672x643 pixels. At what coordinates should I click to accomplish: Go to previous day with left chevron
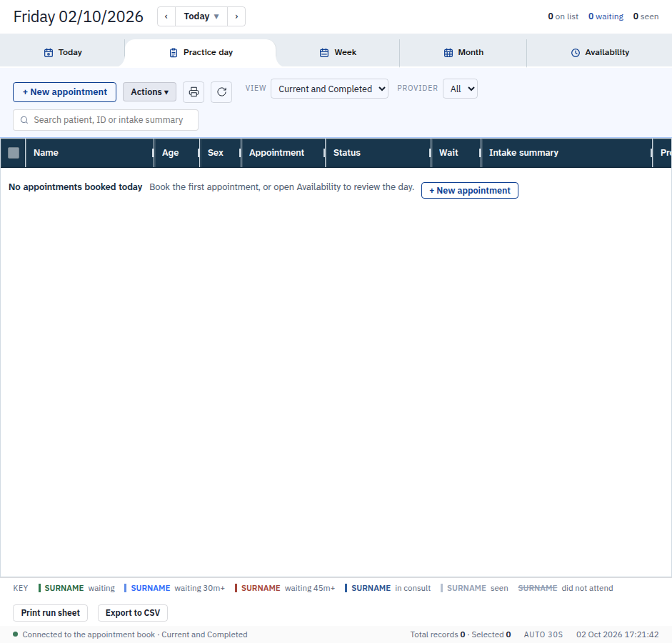tap(166, 16)
